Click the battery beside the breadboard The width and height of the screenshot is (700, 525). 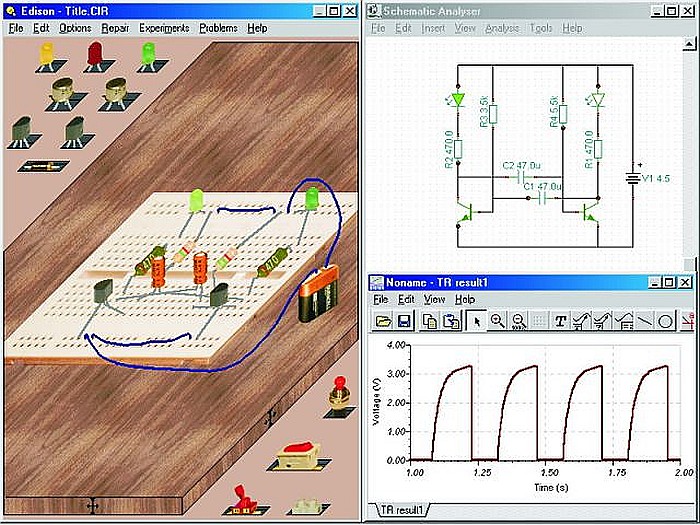[318, 293]
